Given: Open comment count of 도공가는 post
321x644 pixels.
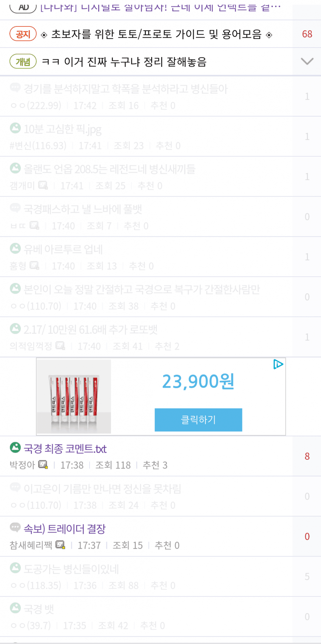Looking at the screenshot, I should (307, 576).
